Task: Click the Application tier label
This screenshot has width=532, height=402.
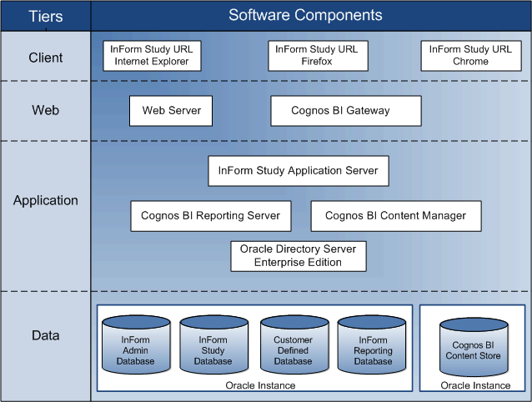Action: (46, 200)
